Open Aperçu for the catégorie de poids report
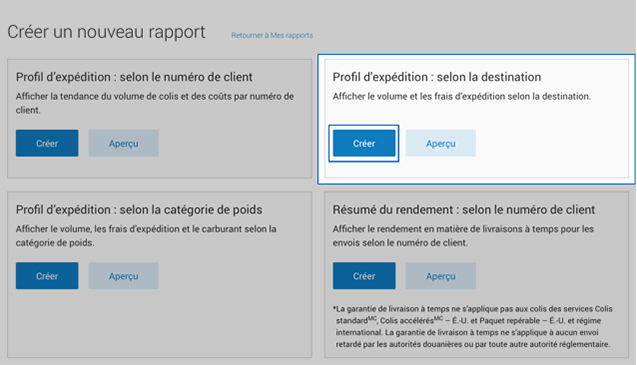Viewport: 637px width, 365px height. click(124, 276)
